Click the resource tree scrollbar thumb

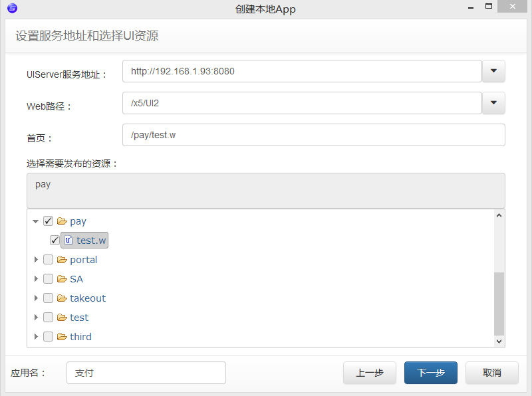click(x=499, y=304)
